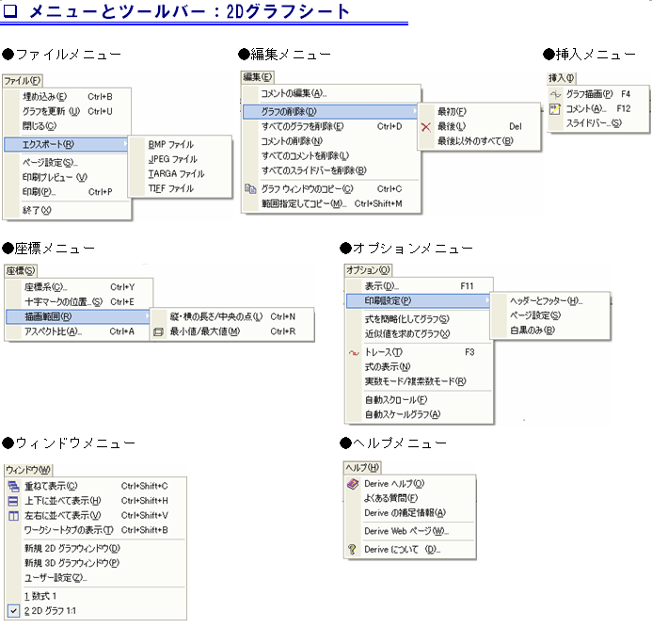The width and height of the screenshot is (652, 644).
Task: Select アスペクト比(A)... menu item
Action: point(79,331)
